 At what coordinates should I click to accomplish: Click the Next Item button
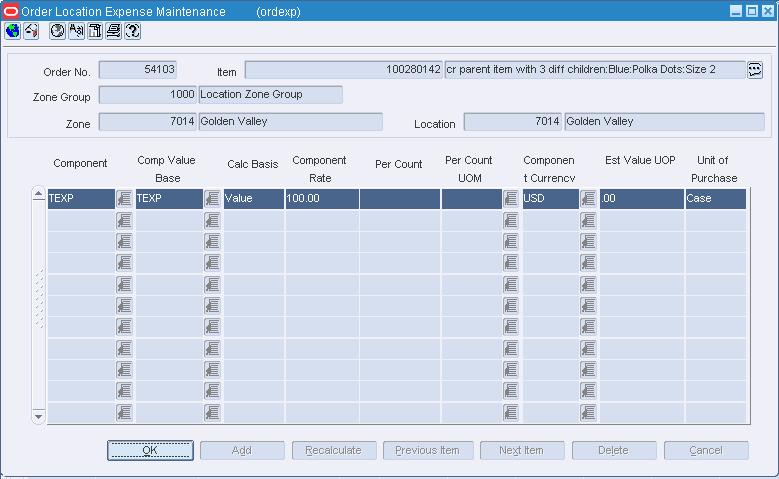(522, 450)
